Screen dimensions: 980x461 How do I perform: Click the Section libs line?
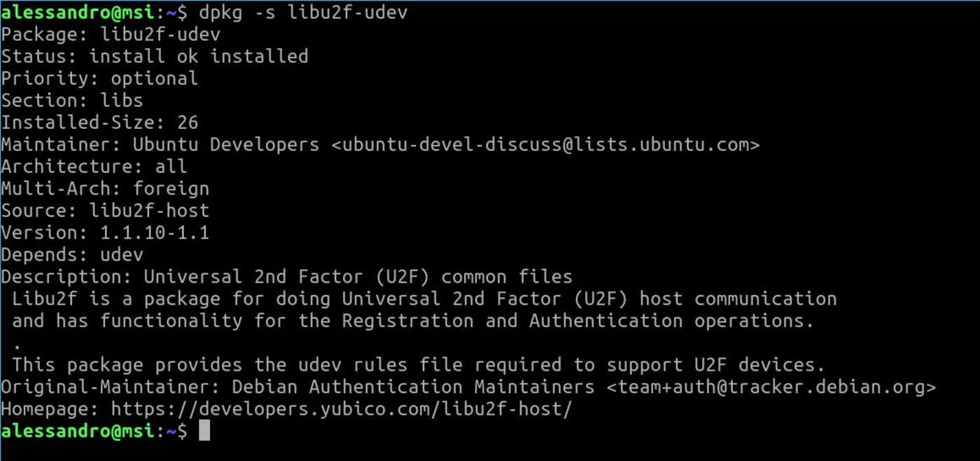[x=72, y=100]
